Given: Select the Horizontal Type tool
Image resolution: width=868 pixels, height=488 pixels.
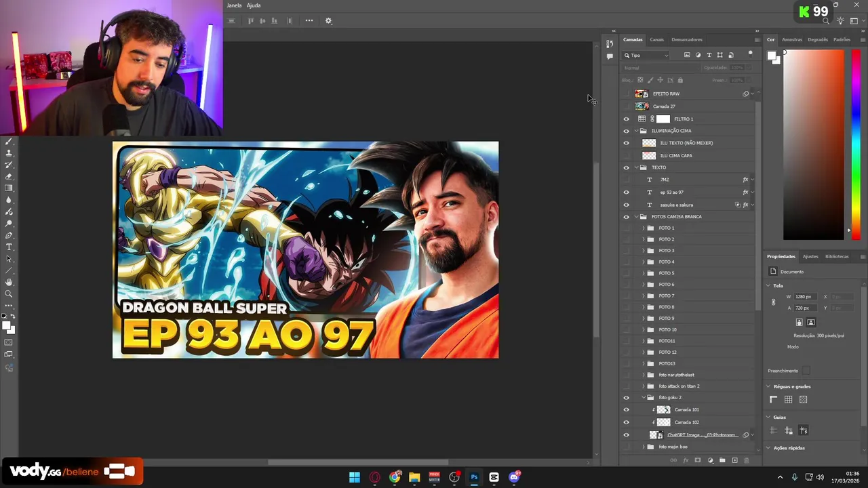Looking at the screenshot, I should (9, 247).
